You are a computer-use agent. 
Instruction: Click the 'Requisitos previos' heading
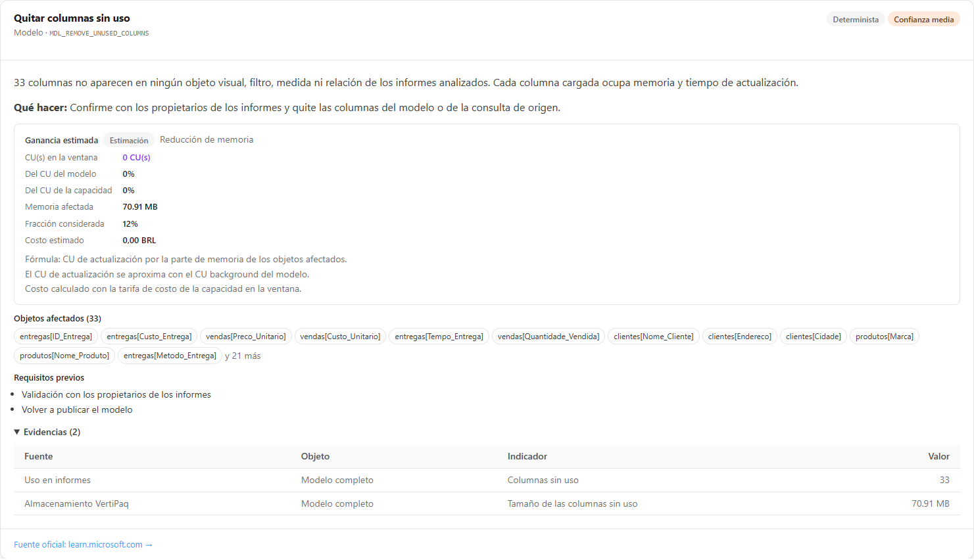pos(49,377)
